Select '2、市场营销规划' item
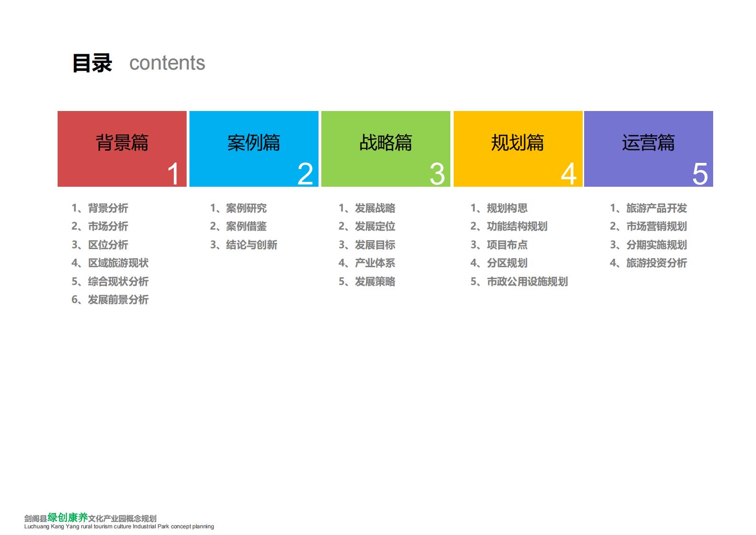 648,226
